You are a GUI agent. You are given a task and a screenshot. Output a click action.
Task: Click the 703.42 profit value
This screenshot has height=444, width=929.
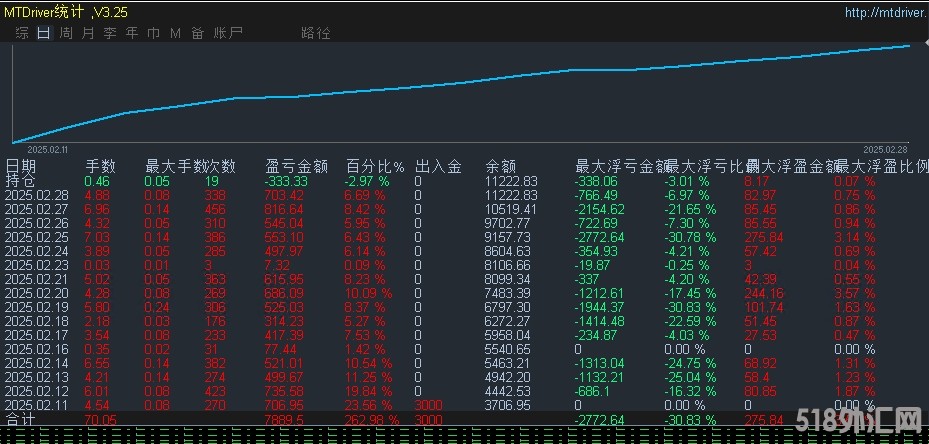[284, 196]
